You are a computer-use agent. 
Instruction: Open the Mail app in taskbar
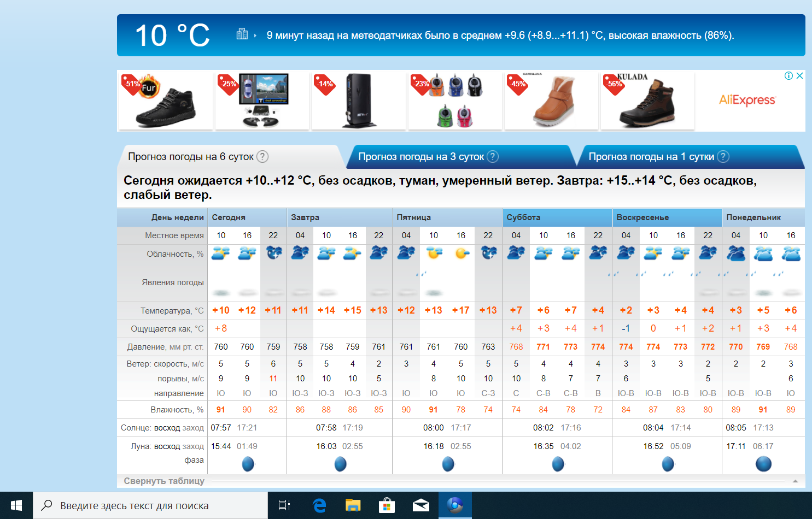click(x=421, y=505)
